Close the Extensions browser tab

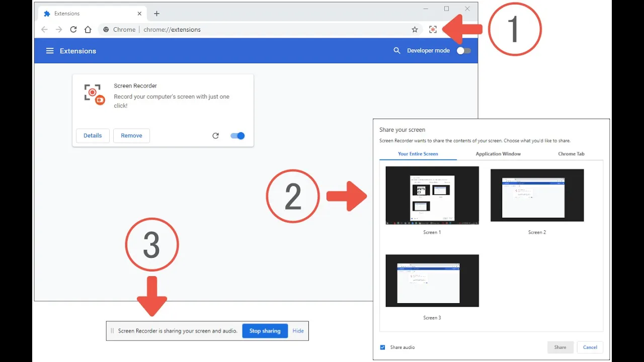point(139,14)
